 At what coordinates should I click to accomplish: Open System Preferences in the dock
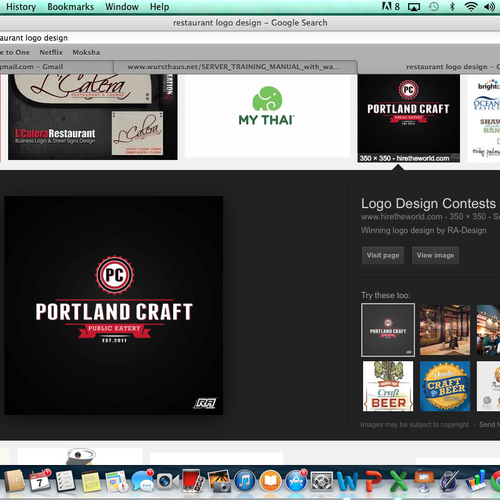pos(321,481)
